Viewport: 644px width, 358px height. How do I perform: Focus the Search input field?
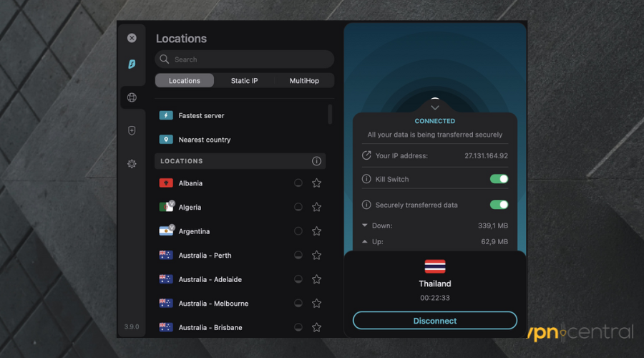(x=245, y=59)
